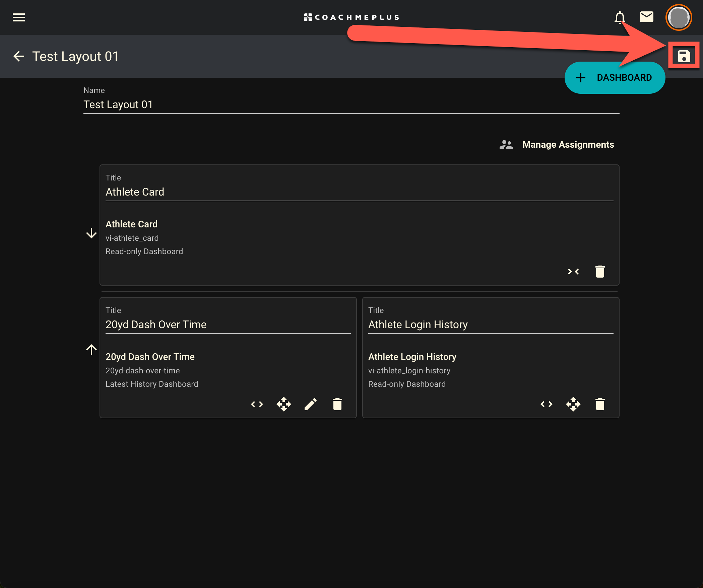The width and height of the screenshot is (703, 588).
Task: Reposition the 20yd Dash Over Time card
Action: [x=284, y=404]
